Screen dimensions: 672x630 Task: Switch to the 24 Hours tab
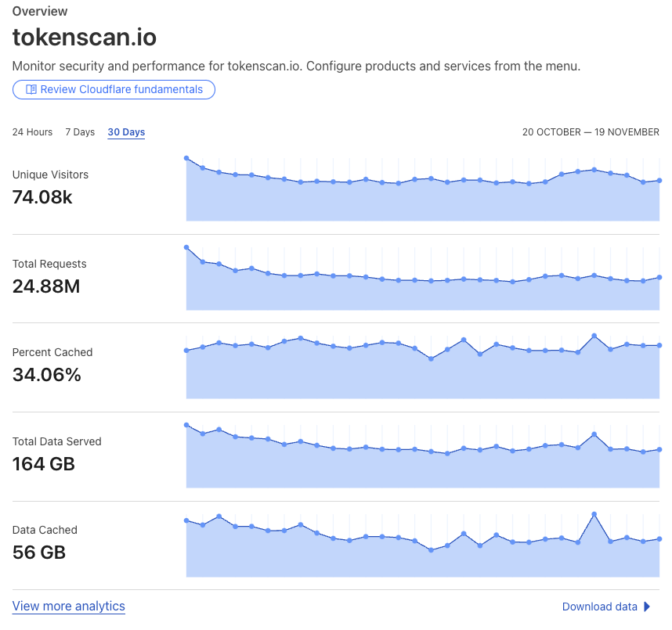point(32,132)
